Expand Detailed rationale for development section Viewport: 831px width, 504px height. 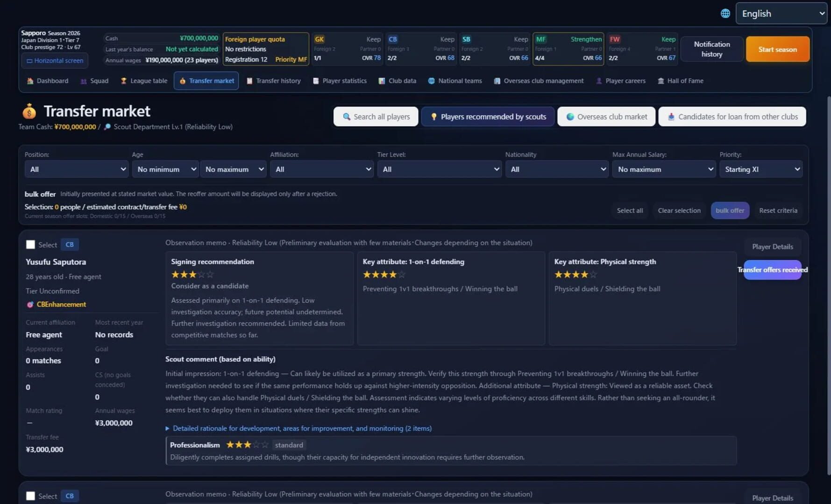point(298,428)
